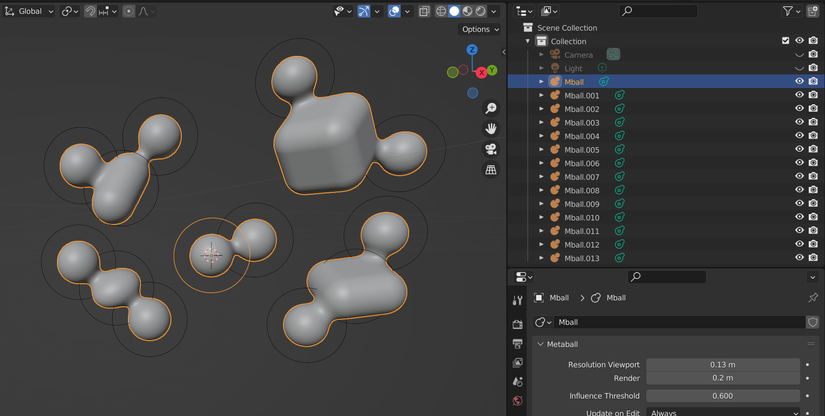Select Scene Collection in the outliner
Screen dimensions: 825x416
coord(567,27)
